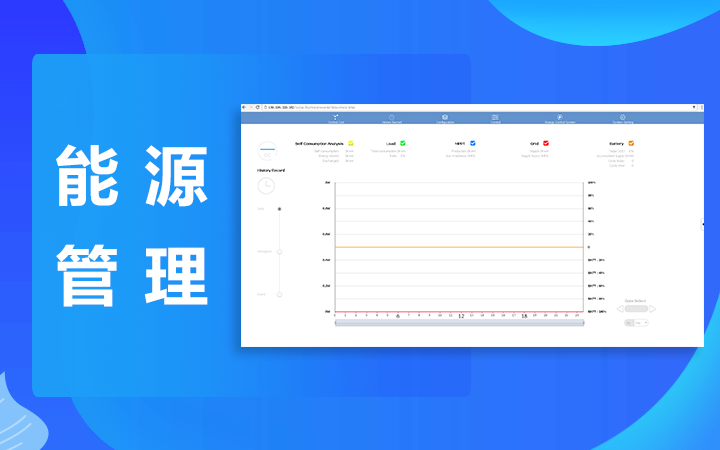Toggle Self Consumption Analysis yellow checkbox
720x450 pixels.
click(x=351, y=143)
